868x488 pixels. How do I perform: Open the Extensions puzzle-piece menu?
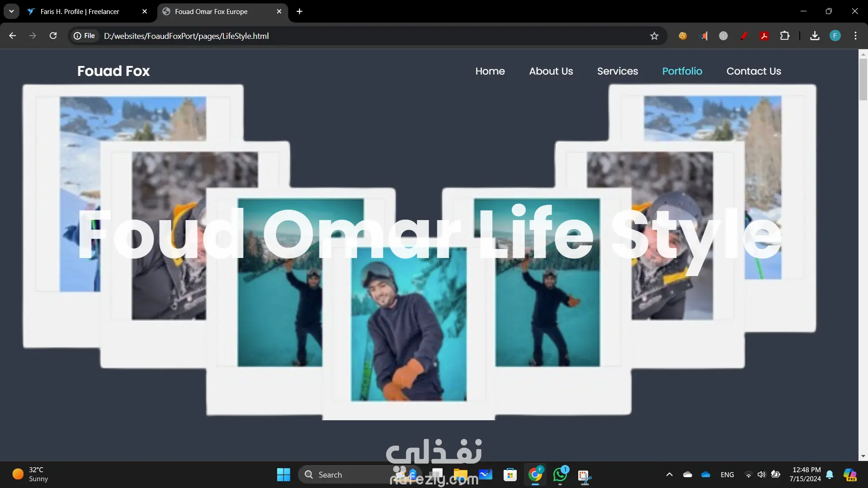[785, 36]
